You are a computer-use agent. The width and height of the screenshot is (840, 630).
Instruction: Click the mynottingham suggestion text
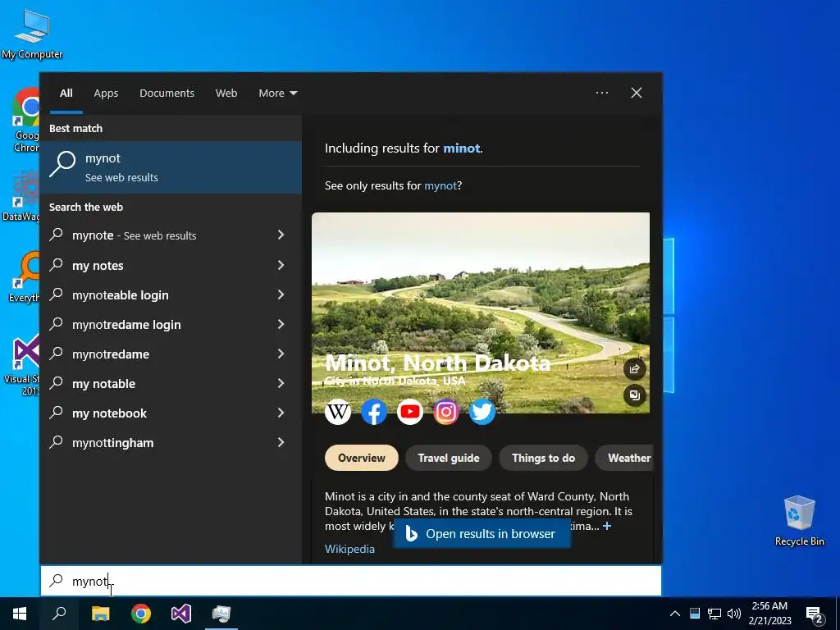(x=113, y=443)
